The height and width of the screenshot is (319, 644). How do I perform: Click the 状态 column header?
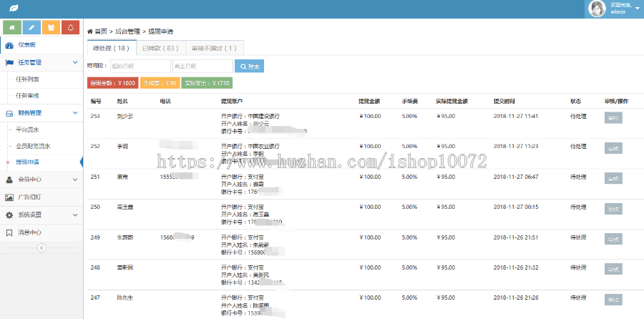coord(575,101)
